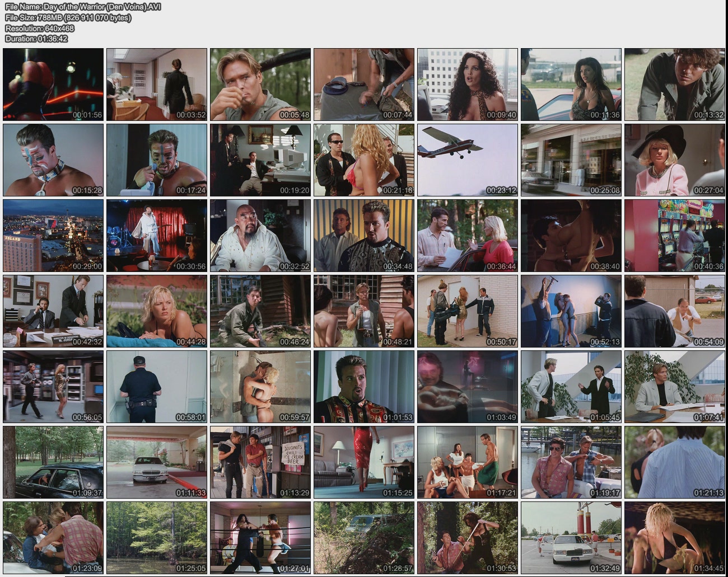The width and height of the screenshot is (728, 577).
Task: Select the storefront thumbnail at 00:25:08
Action: coord(571,160)
